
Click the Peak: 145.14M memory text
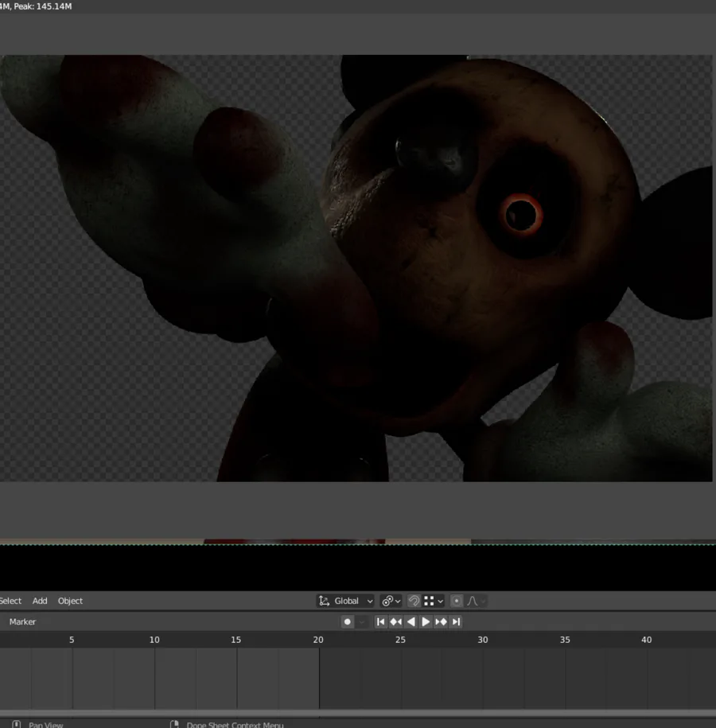click(43, 6)
